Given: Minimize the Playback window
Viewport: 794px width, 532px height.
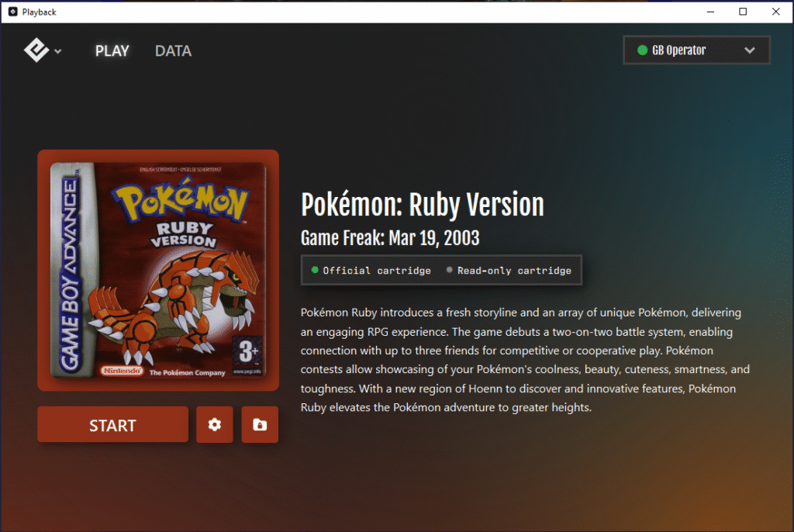Looking at the screenshot, I should tap(710, 12).
